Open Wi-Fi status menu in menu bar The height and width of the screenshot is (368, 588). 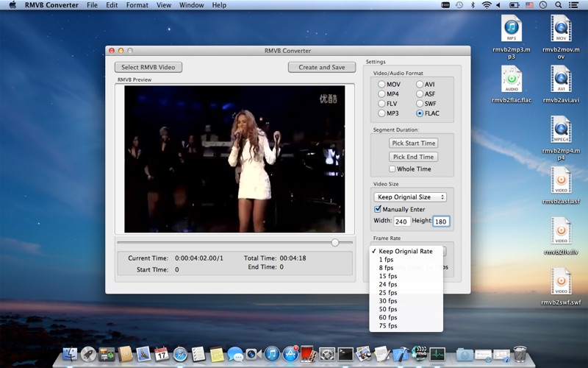[x=487, y=5]
